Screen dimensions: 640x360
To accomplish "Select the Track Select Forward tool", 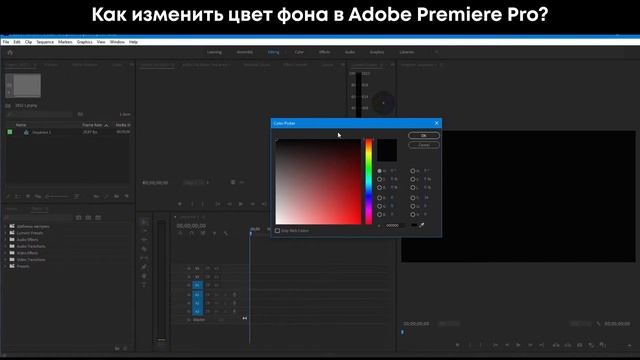I will click(x=144, y=231).
